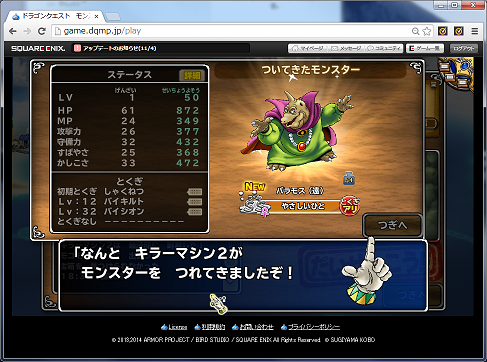Open the 詳細 details button in status panel

(x=192, y=75)
